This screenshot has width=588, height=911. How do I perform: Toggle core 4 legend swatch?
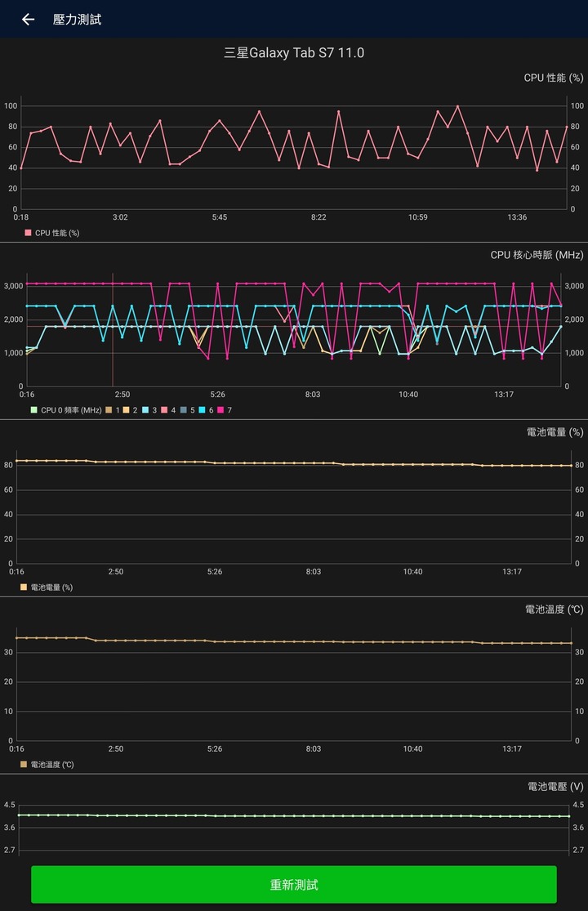click(164, 409)
